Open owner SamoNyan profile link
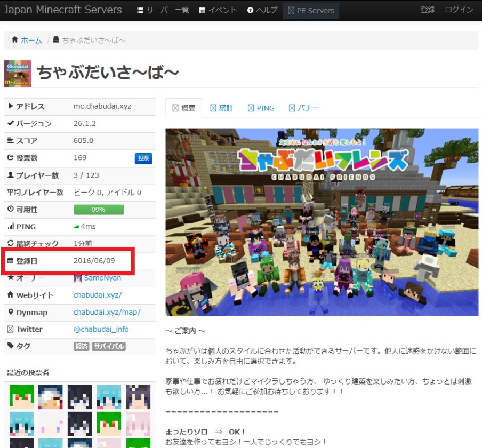This screenshot has height=448, width=482. point(102,278)
